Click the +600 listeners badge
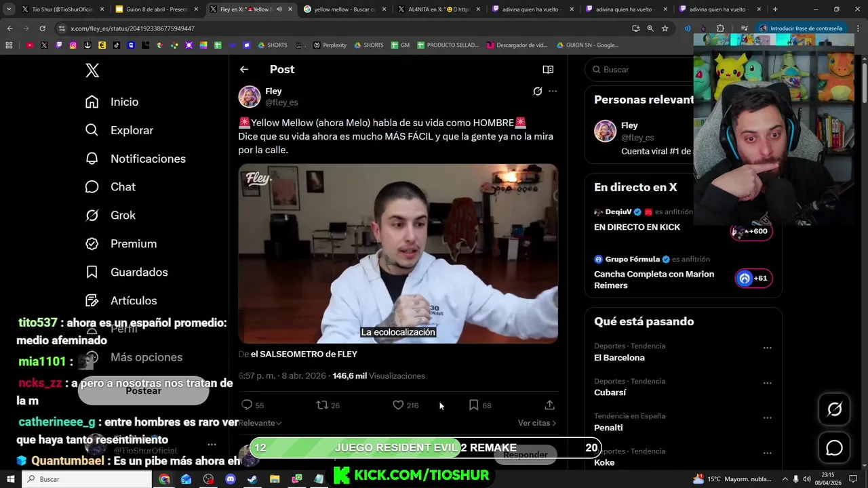 point(751,231)
